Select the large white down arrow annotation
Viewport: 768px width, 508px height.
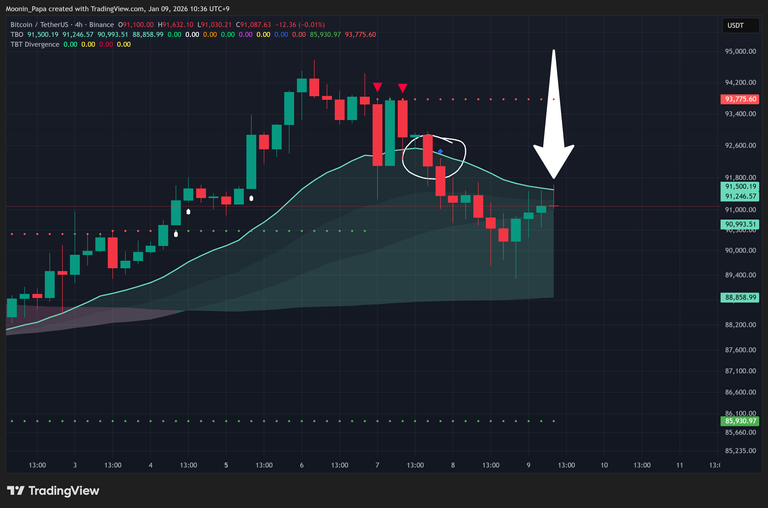click(x=553, y=120)
